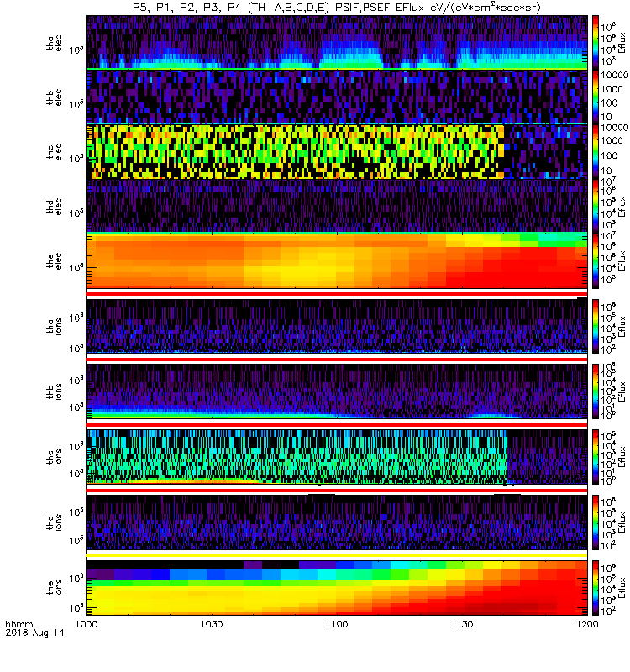Click inside the tha elec spectrogram
Screen dimensions: 630x672
(337, 42)
